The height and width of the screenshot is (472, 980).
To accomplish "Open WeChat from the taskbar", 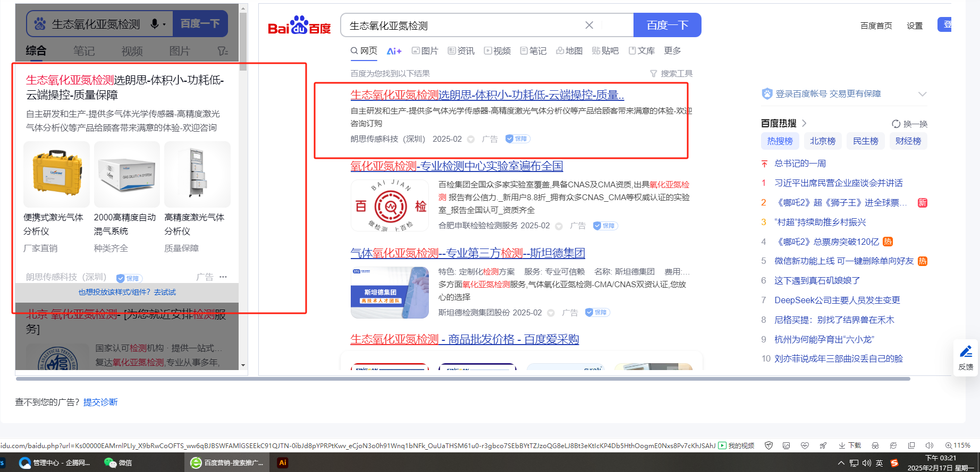I will coord(119,462).
